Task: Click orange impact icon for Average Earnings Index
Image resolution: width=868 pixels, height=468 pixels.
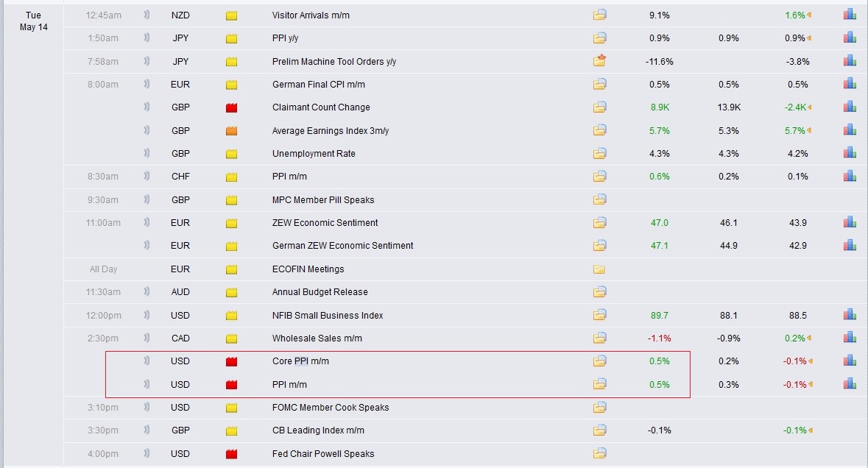Action: click(232, 131)
